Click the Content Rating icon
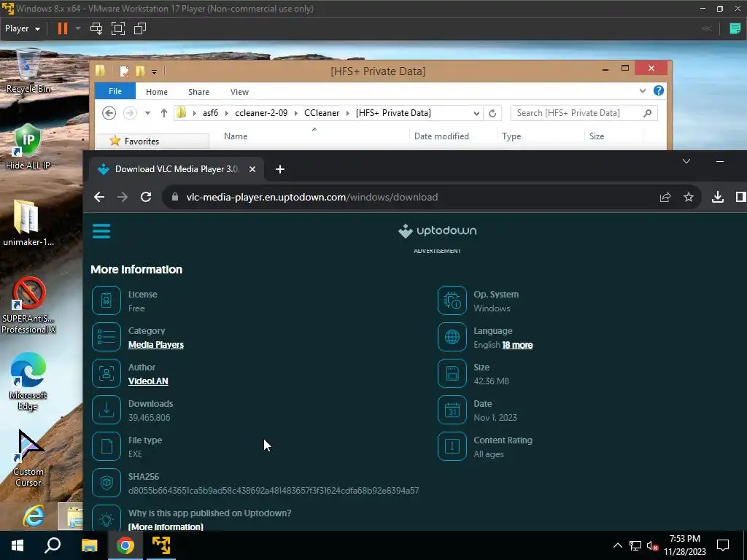 pyautogui.click(x=452, y=446)
